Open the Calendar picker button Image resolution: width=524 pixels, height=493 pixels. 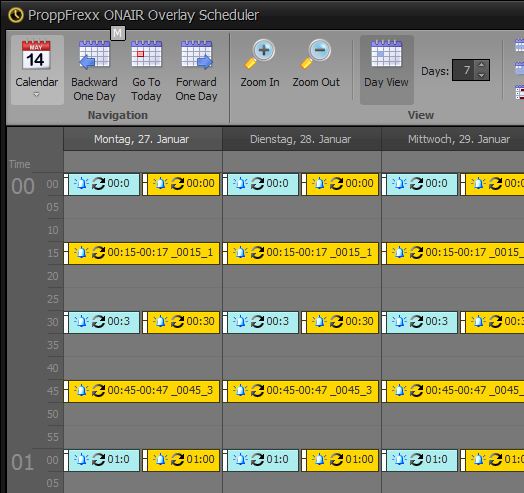37,70
